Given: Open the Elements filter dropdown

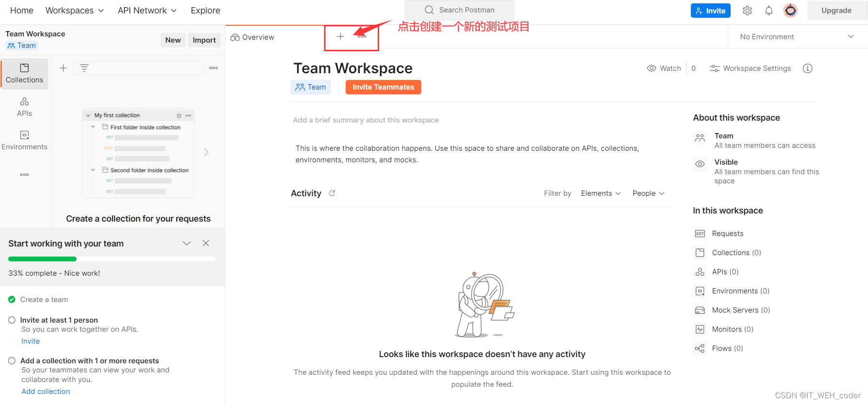Looking at the screenshot, I should pyautogui.click(x=601, y=193).
